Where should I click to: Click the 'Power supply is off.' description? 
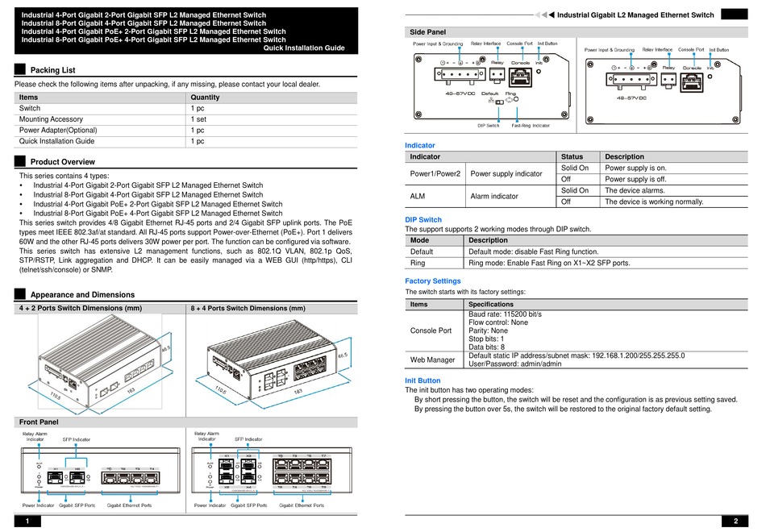click(x=635, y=179)
